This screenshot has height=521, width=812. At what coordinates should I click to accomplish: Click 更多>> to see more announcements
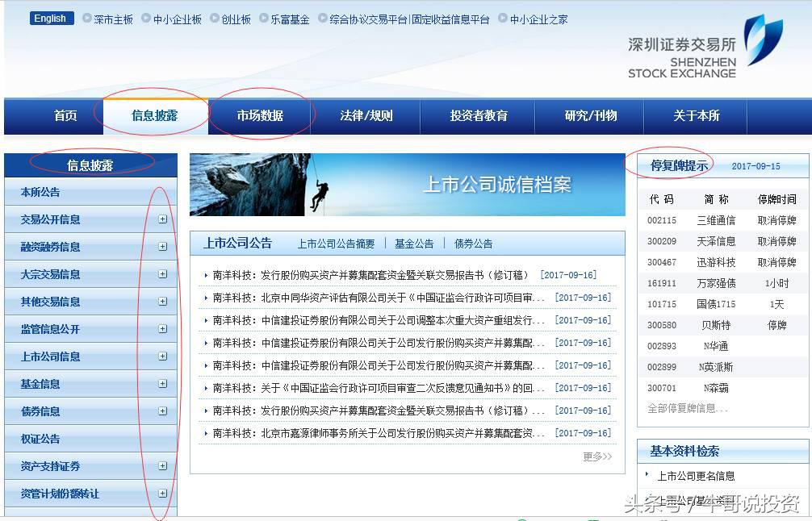pyautogui.click(x=597, y=456)
